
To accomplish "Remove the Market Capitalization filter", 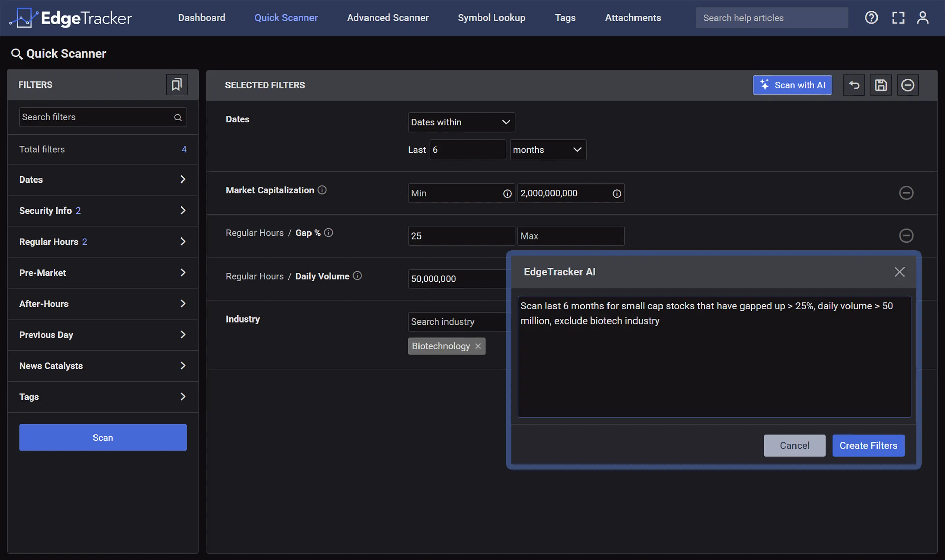I will (x=906, y=193).
